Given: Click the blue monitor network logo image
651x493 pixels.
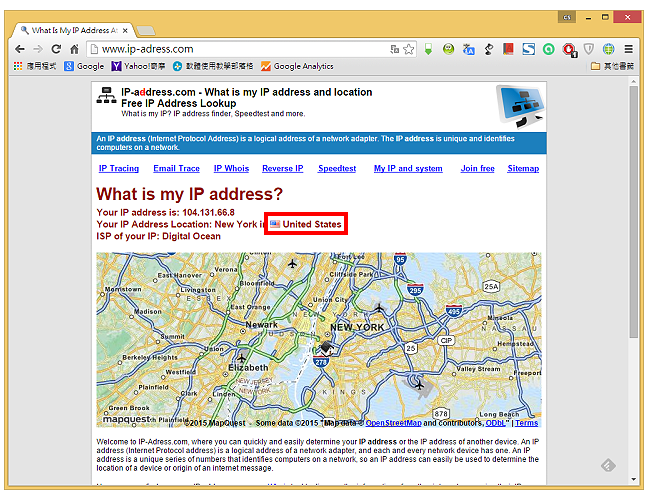Looking at the screenshot, I should (521, 106).
